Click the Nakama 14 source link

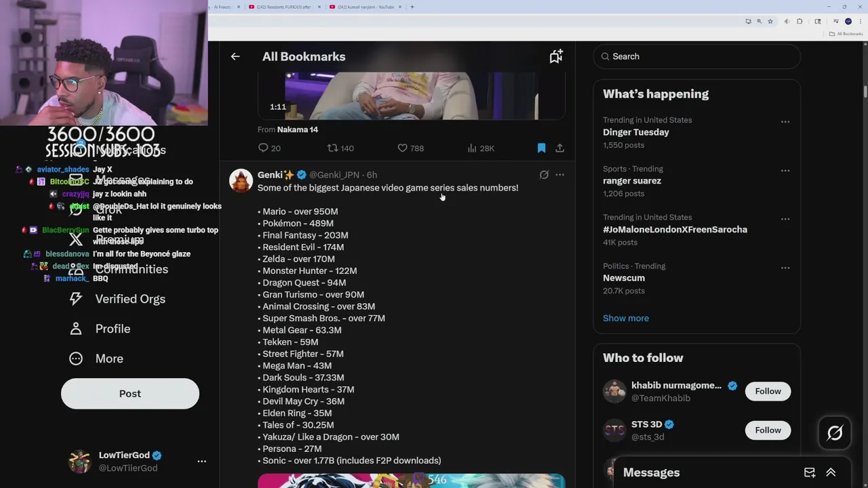(297, 129)
